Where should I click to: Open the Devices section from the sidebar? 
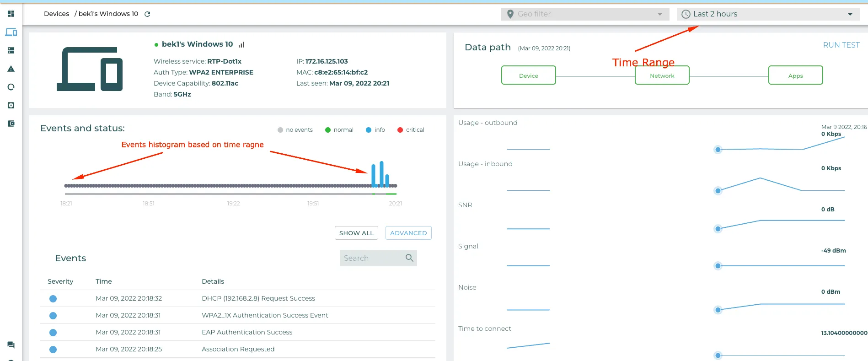click(x=11, y=32)
